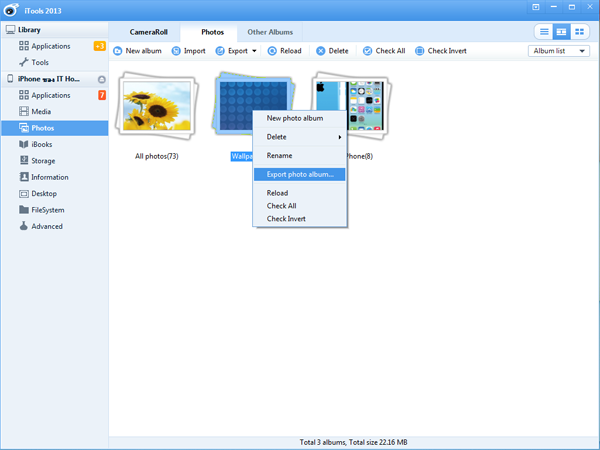The width and height of the screenshot is (600, 450).
Task: Open the Export dropdown in toolbar
Action: [x=239, y=50]
